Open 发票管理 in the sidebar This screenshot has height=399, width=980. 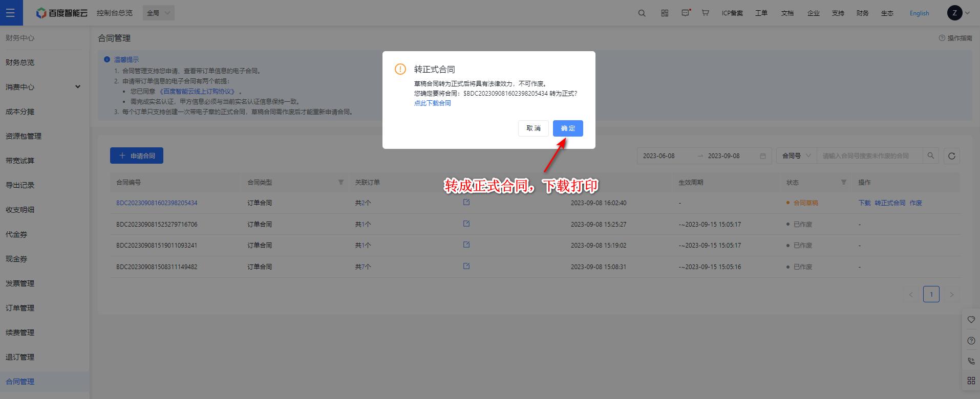(x=20, y=283)
